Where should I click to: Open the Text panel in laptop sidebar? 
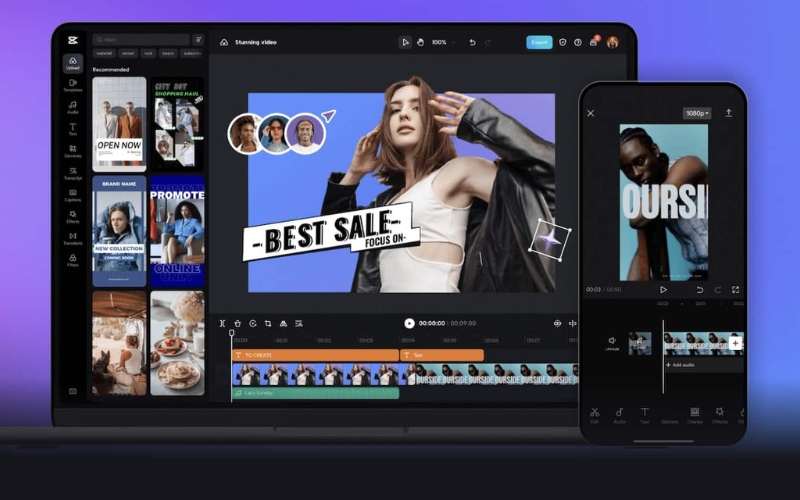point(72,129)
